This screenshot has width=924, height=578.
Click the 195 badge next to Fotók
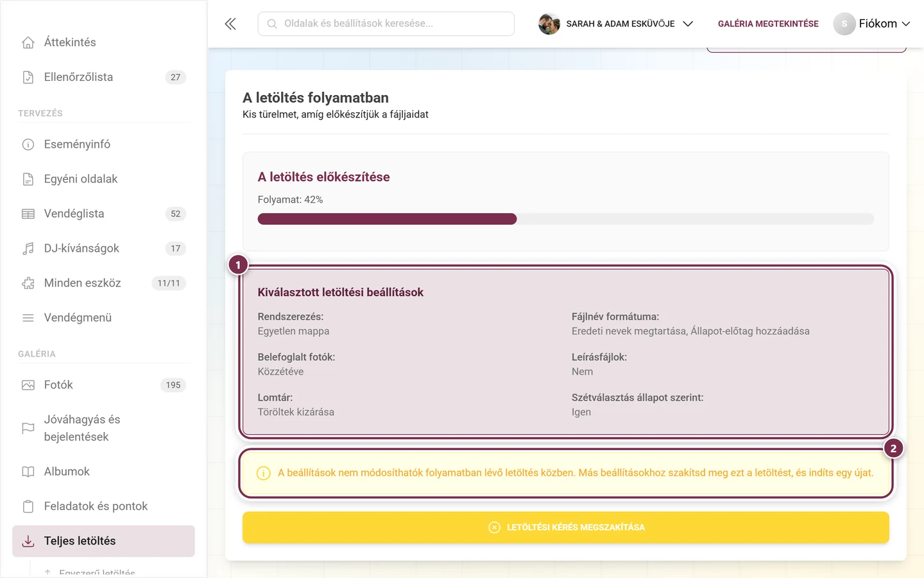click(173, 385)
